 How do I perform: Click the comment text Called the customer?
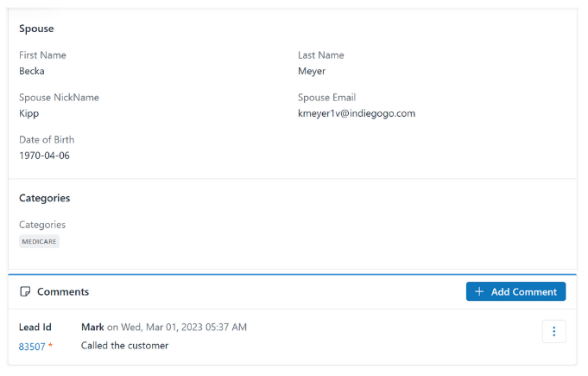[x=125, y=346]
